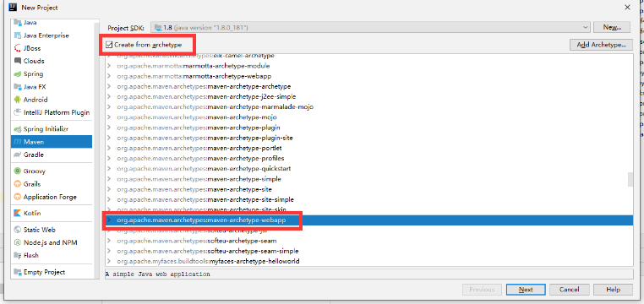Click the Maven m icon

tap(17, 142)
